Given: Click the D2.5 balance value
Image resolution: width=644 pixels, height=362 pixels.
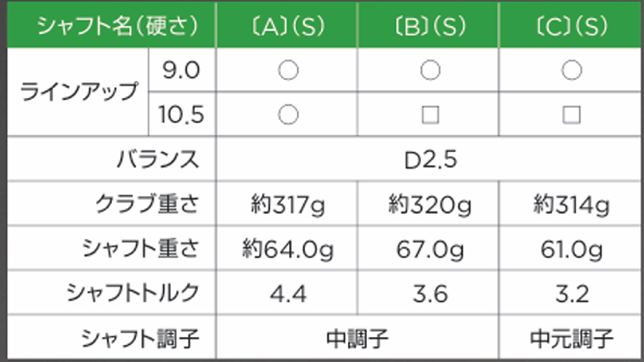Looking at the screenshot, I should tap(430, 159).
